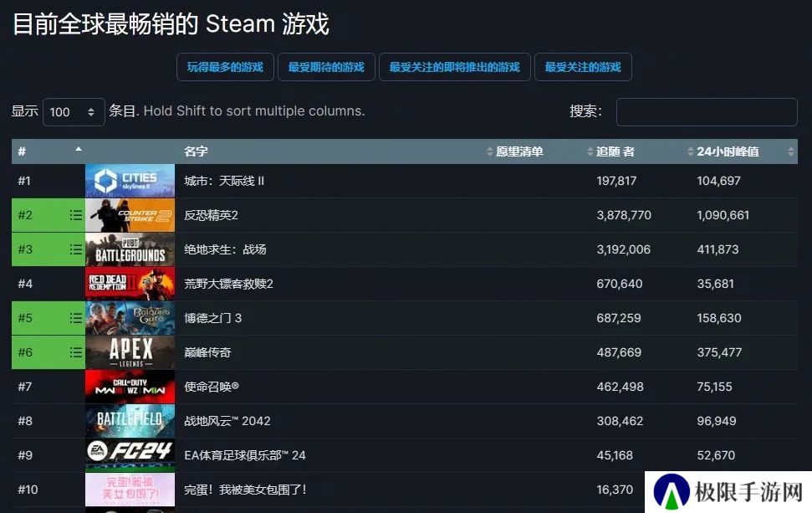Open the 使命召唤® game link

point(212,387)
